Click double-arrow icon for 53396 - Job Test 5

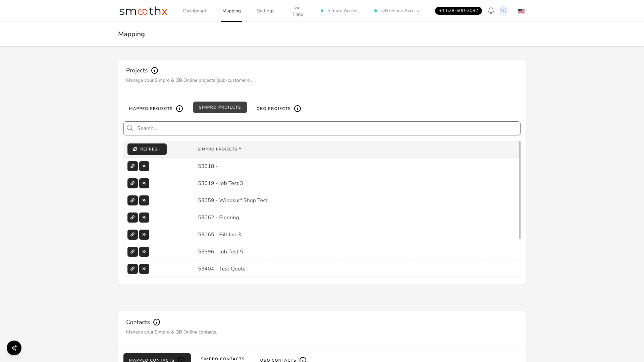coord(144,252)
